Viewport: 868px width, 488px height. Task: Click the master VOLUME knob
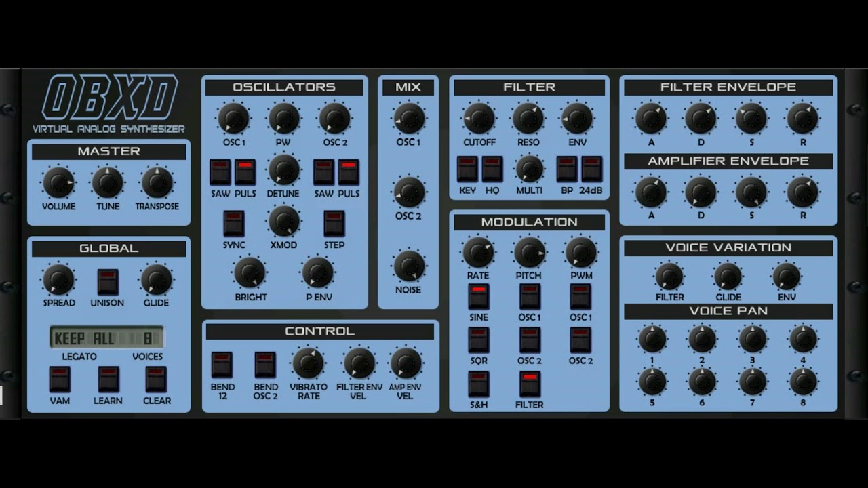click(58, 183)
